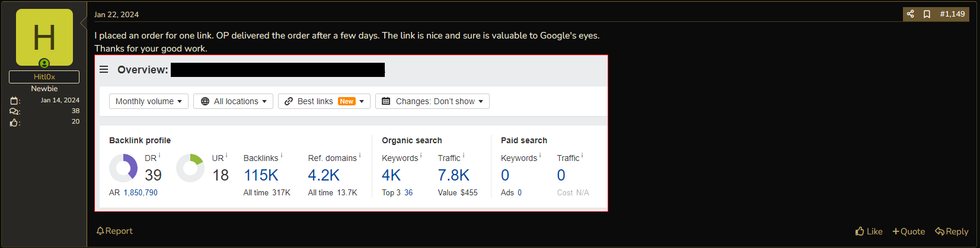Open the All locations dropdown
Screen dimensions: 980x248
pos(234,101)
